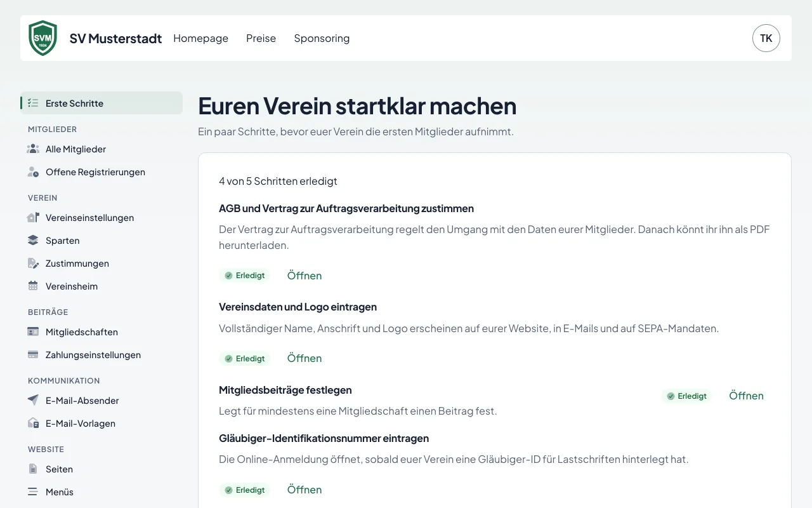The image size is (812, 508).
Task: Click the heading 'Euren Verein startklar machen'
Action: pos(357,106)
